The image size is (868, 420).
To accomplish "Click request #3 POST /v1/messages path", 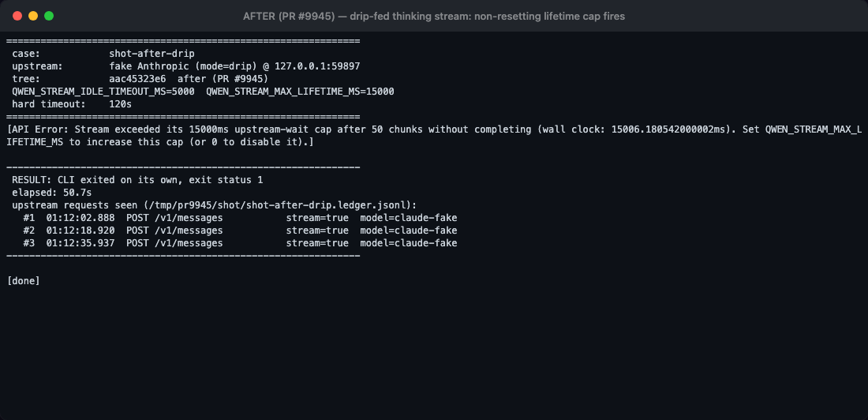I will click(174, 243).
